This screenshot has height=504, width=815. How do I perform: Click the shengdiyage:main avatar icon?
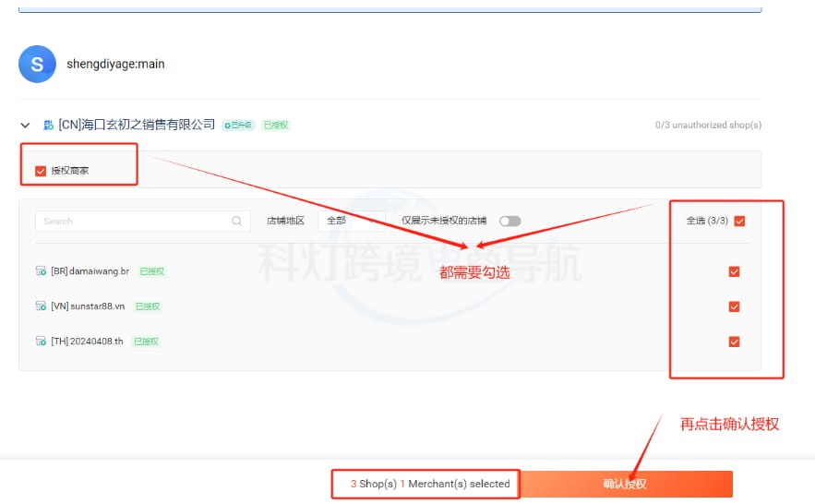[x=37, y=65]
